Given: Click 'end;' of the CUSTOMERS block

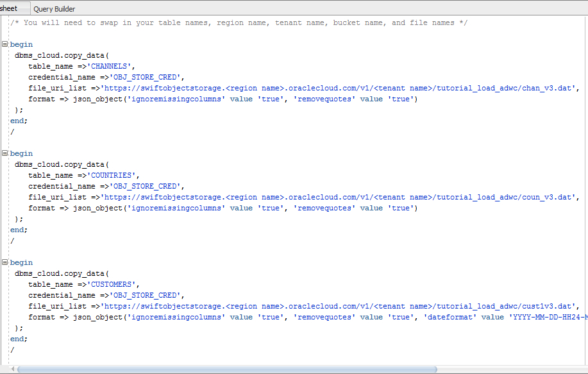Looking at the screenshot, I should [x=19, y=339].
